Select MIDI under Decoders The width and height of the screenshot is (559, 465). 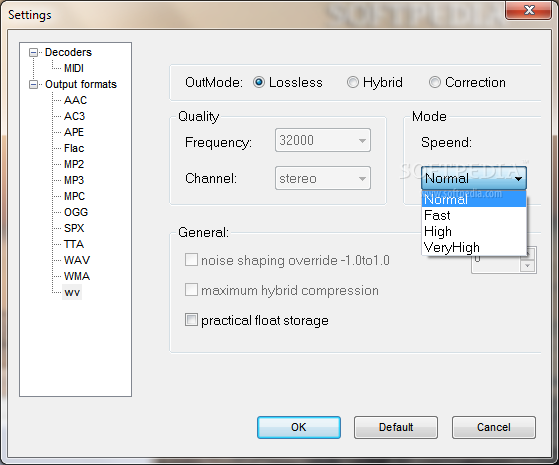[74, 68]
